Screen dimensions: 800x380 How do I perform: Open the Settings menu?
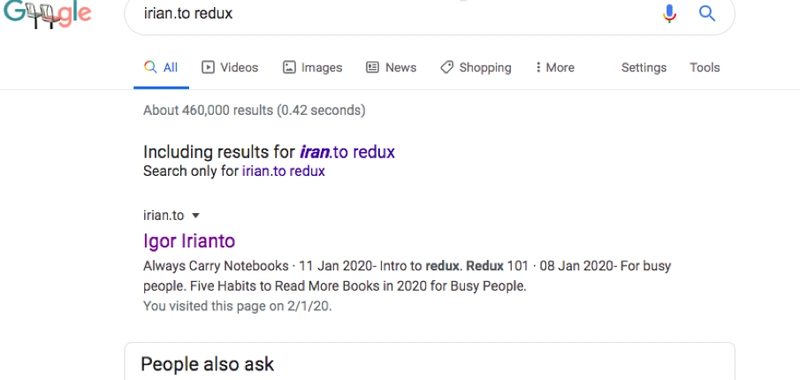(643, 67)
